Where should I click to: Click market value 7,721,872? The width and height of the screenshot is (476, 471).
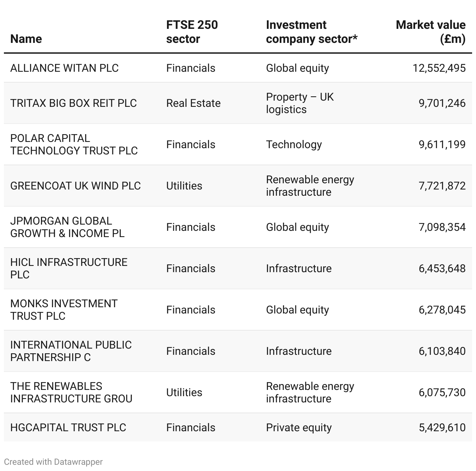point(442,186)
